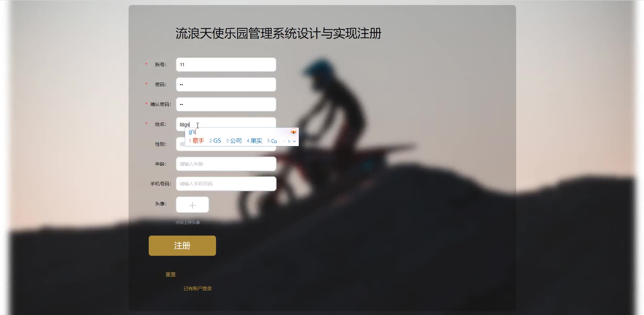This screenshot has width=644, height=315.
Task: Select candidate 5 Co. in IME bar
Action: pyautogui.click(x=272, y=141)
